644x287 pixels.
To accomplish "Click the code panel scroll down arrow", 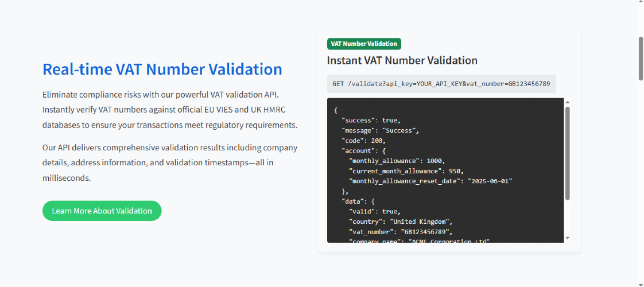I will click(567, 238).
